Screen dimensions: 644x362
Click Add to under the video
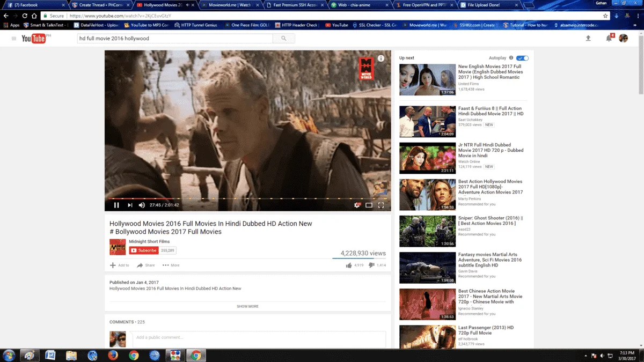coord(120,265)
